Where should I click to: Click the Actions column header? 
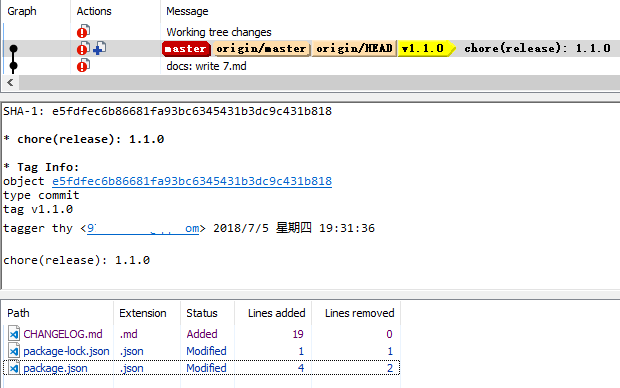[94, 11]
